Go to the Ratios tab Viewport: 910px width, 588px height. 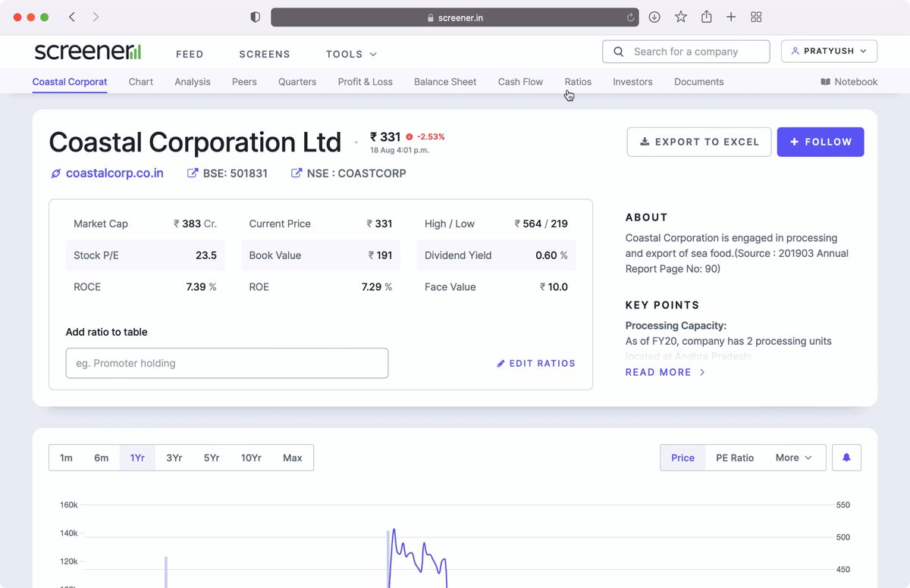click(578, 82)
